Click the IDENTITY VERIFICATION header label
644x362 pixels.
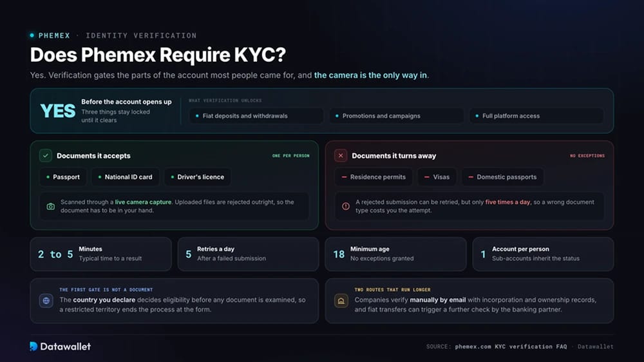click(x=141, y=35)
